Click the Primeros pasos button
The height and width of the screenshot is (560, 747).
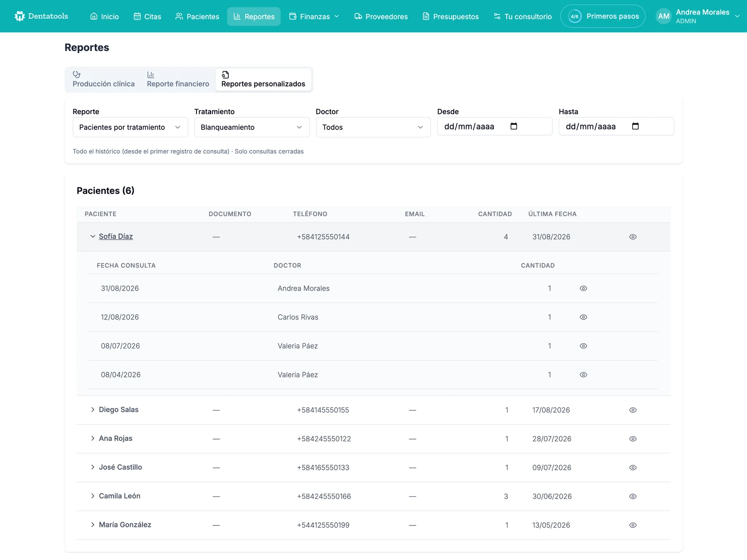[603, 16]
